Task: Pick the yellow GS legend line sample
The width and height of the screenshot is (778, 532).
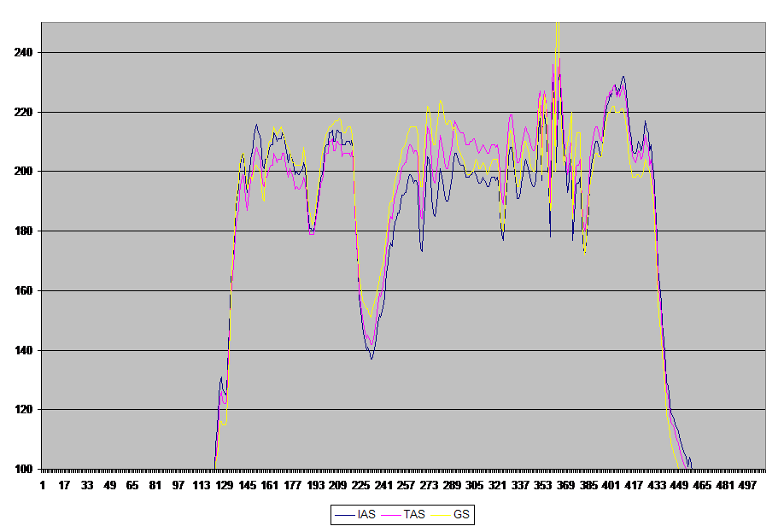Action: [x=440, y=515]
